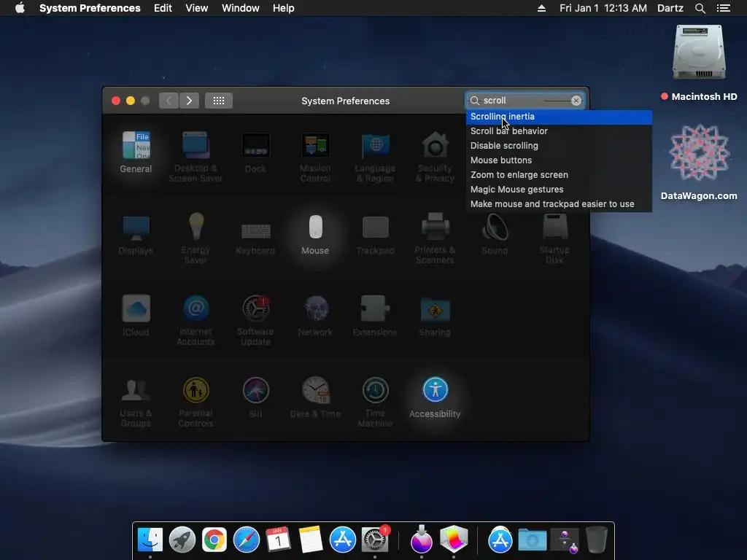Open the Edit menu
Screen dimensions: 747x560
163,8
